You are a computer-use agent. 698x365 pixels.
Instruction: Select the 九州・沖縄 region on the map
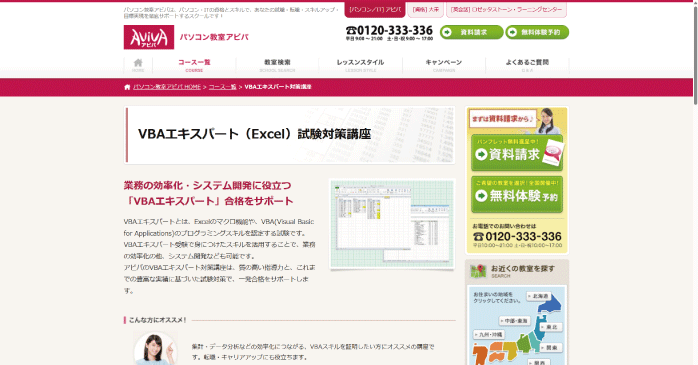pyautogui.click(x=489, y=334)
